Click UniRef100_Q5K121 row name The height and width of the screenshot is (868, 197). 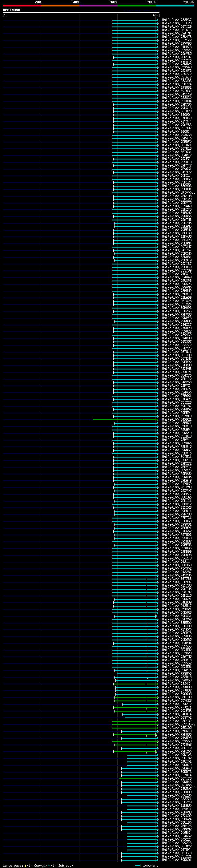176,501
